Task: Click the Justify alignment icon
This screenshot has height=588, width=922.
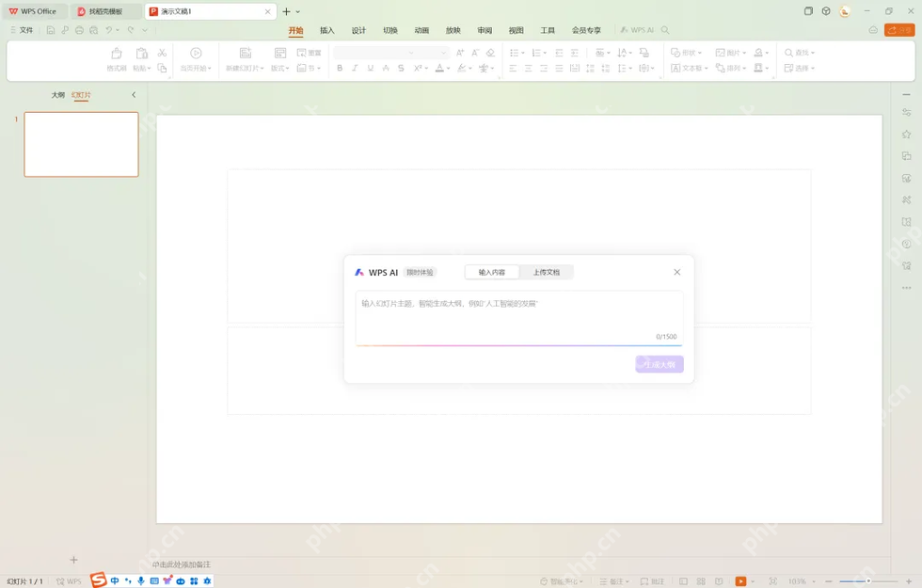Action: [559, 68]
